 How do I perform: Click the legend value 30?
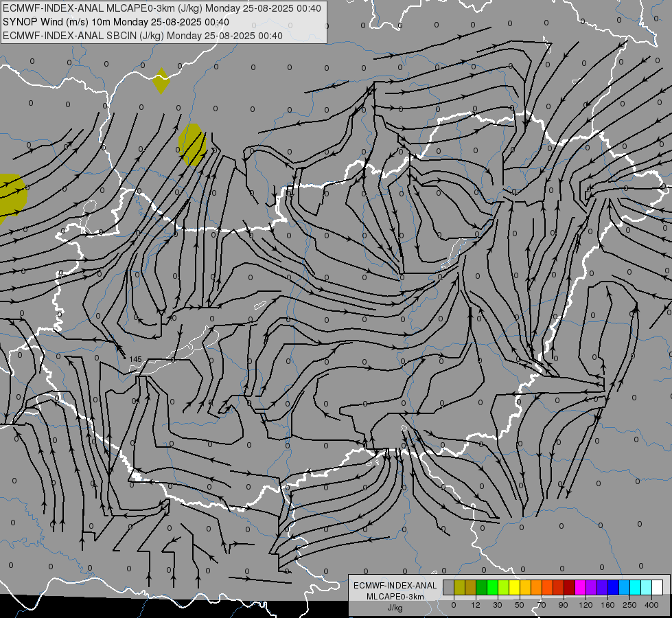coord(498,605)
